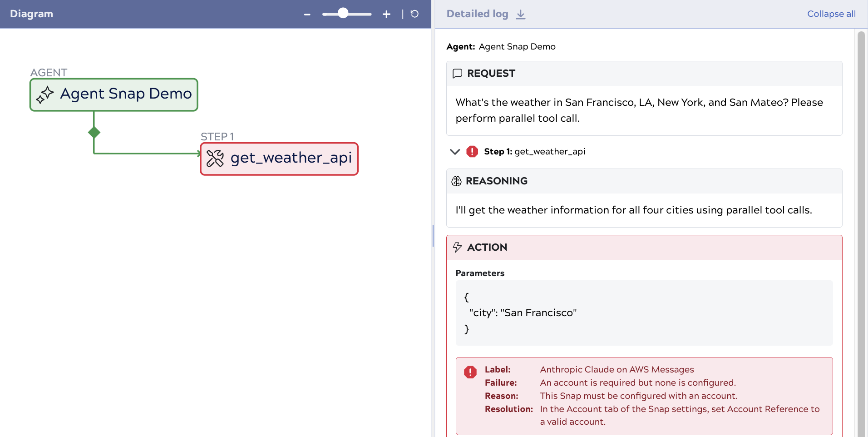
Task: Click the green diamond connector in diagram
Action: (94, 133)
